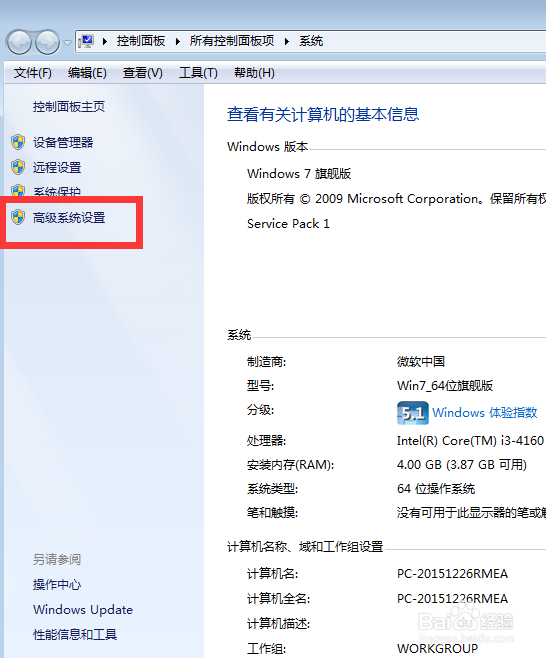Click 计算机全名 value PC-20151226RMEA
The height and width of the screenshot is (658, 546).
(452, 599)
